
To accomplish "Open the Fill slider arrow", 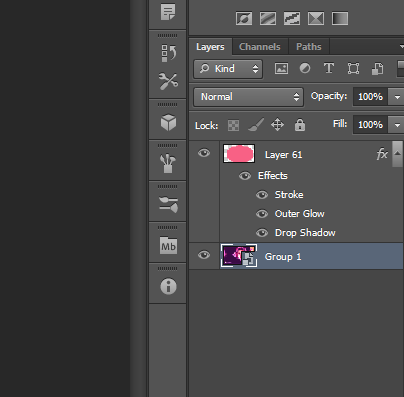I will click(x=397, y=125).
